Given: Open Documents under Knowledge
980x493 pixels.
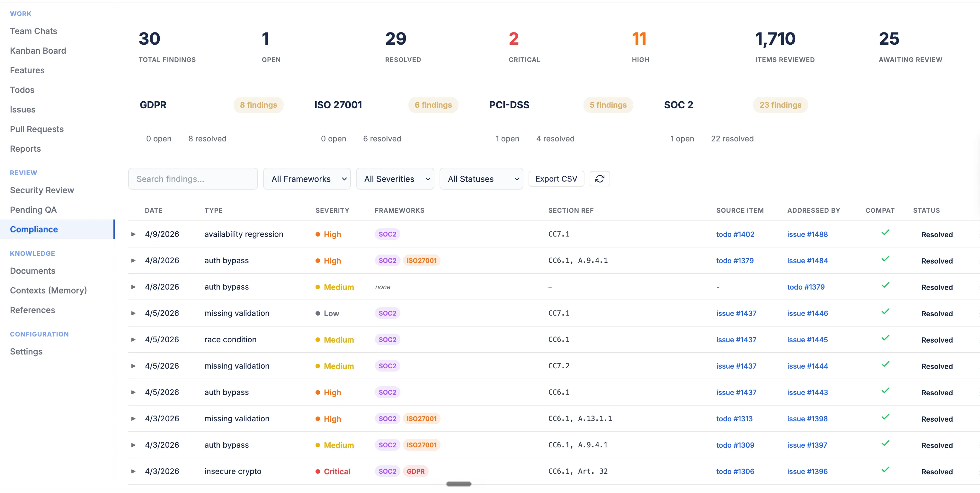Looking at the screenshot, I should pos(32,271).
